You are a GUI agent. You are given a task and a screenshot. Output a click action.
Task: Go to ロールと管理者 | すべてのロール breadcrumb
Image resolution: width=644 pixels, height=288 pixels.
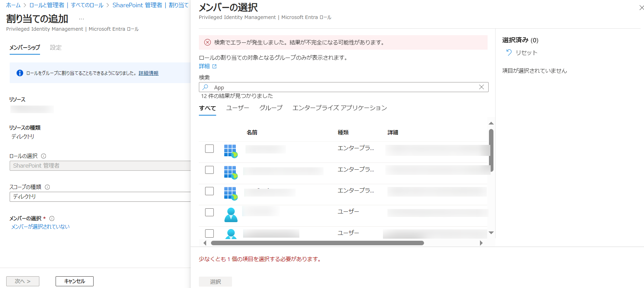click(x=66, y=5)
